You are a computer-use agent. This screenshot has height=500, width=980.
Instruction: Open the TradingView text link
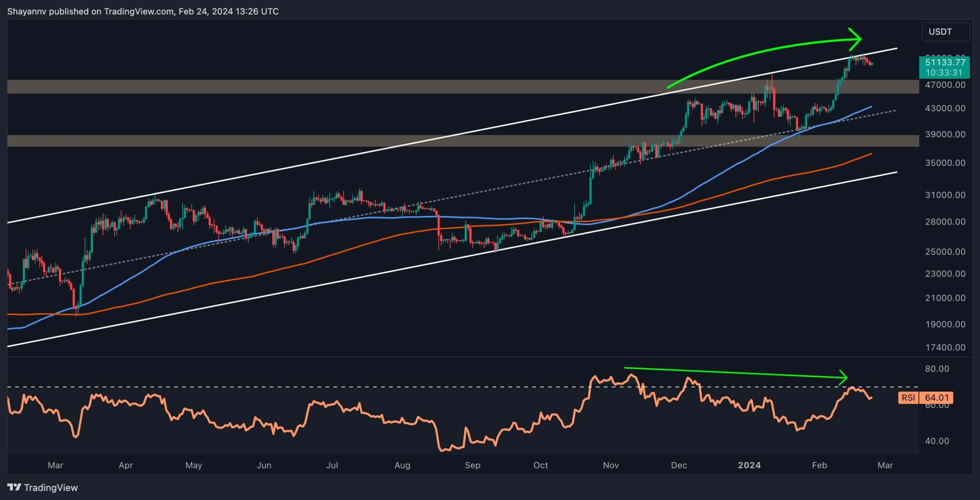pos(51,488)
